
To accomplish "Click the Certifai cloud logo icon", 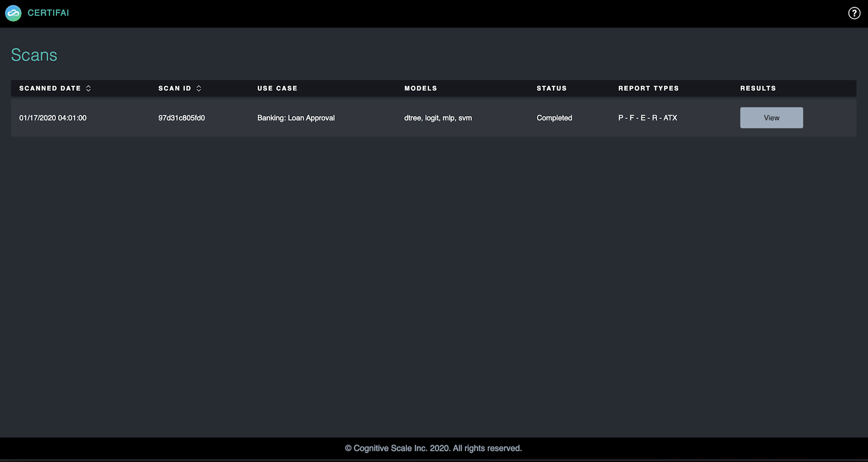I will 13,13.
